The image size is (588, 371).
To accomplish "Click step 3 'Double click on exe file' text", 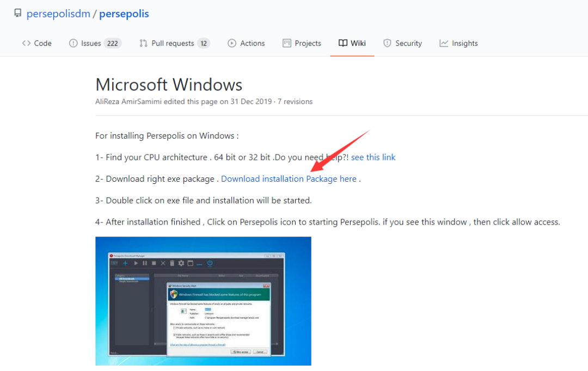I will 203,201.
